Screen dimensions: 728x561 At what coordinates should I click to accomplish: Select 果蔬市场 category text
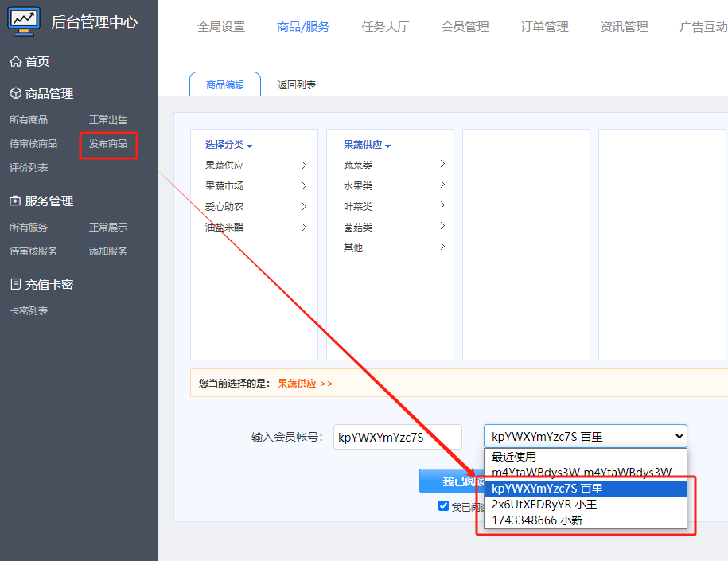pyautogui.click(x=224, y=185)
